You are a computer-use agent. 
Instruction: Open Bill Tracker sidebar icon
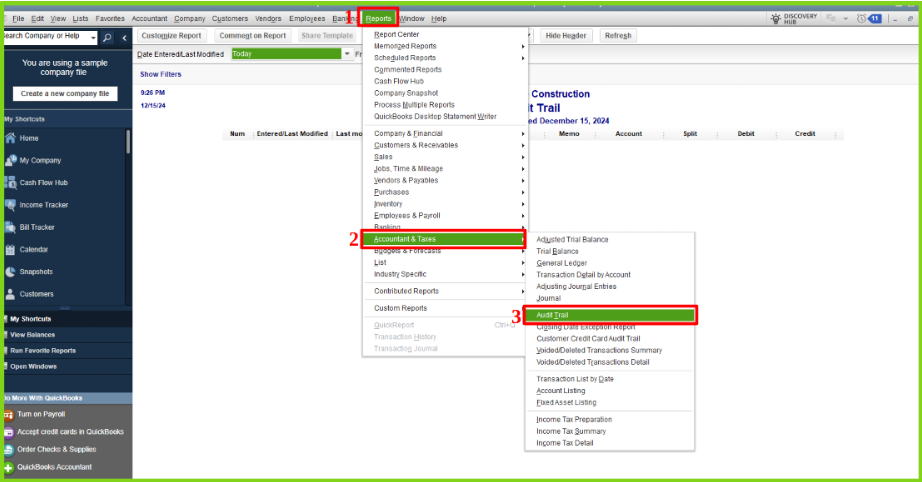10,227
